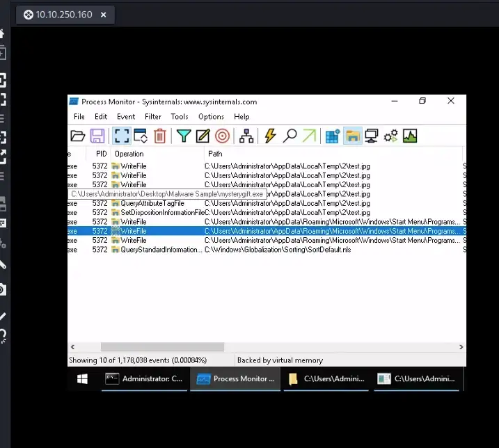Open the File Explorer C:\Users\Admini... taskbar item
The image size is (499, 448).
[x=326, y=378]
